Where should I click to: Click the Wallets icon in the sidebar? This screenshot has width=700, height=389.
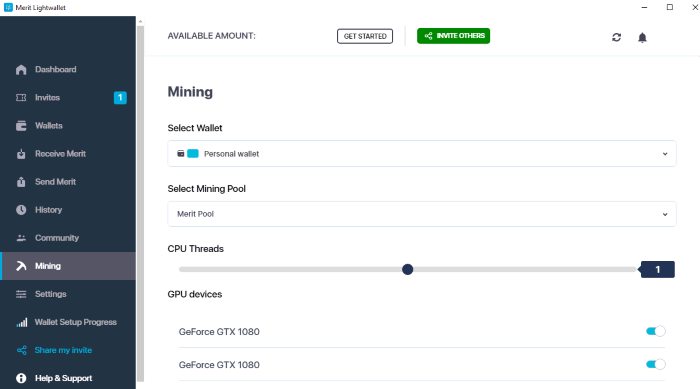21,126
